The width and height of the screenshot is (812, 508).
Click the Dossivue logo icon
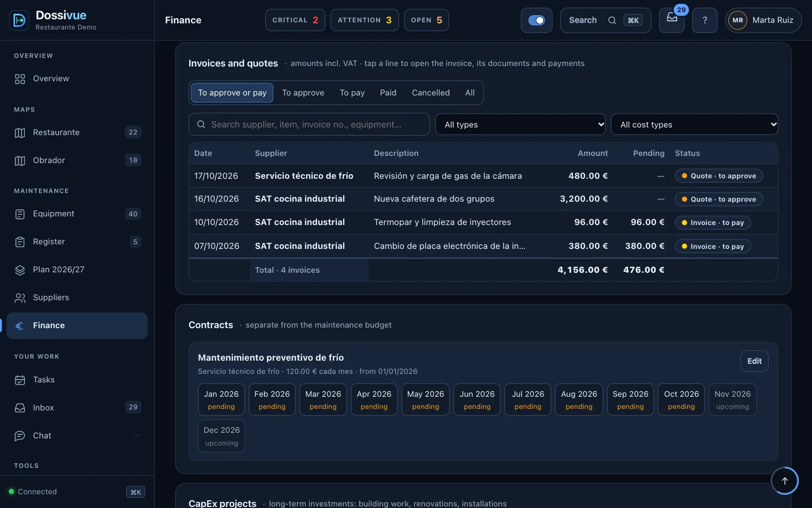(19, 20)
